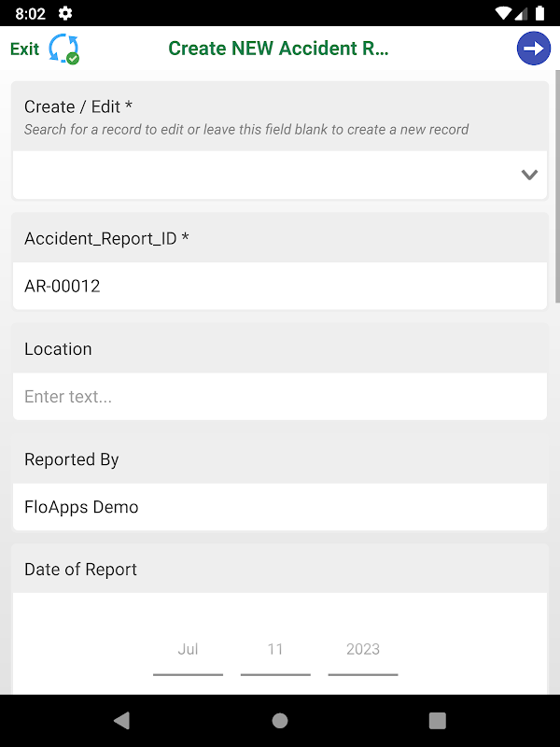The width and height of the screenshot is (560, 747).
Task: Select the month Jul in date picker
Action: (188, 650)
